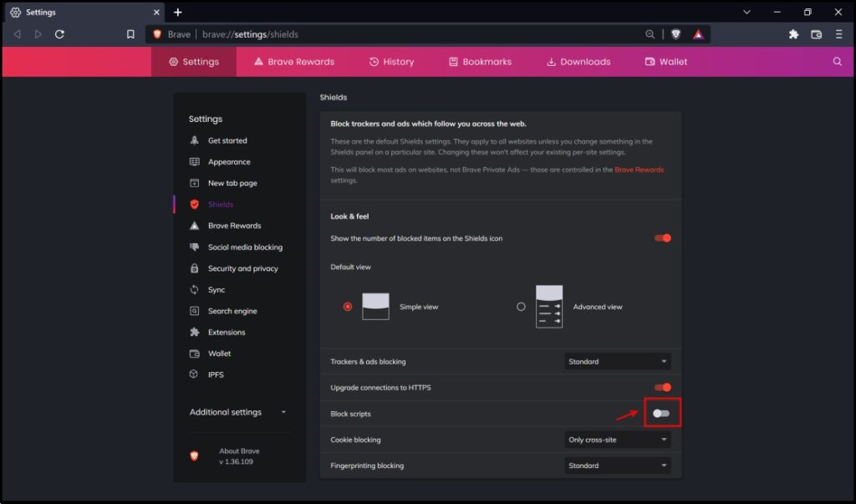Switch to Downloads tab
This screenshot has height=504, width=856.
click(x=578, y=62)
